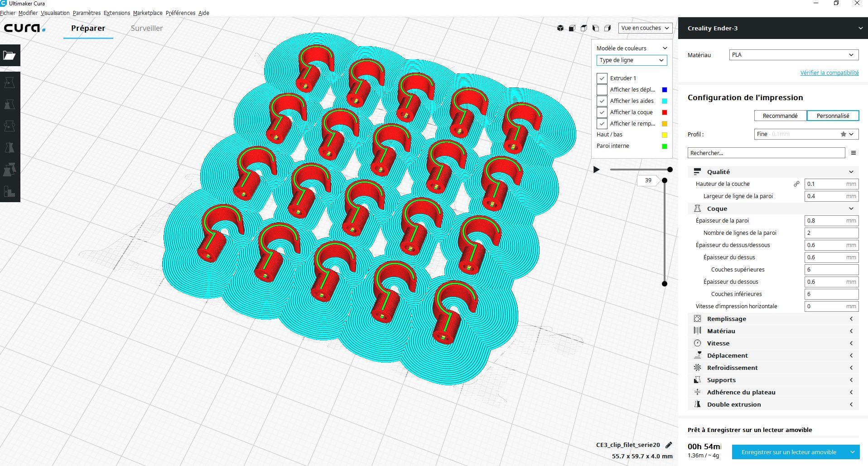868x466 pixels.
Task: Switch camera to right side view icon
Action: (608, 28)
